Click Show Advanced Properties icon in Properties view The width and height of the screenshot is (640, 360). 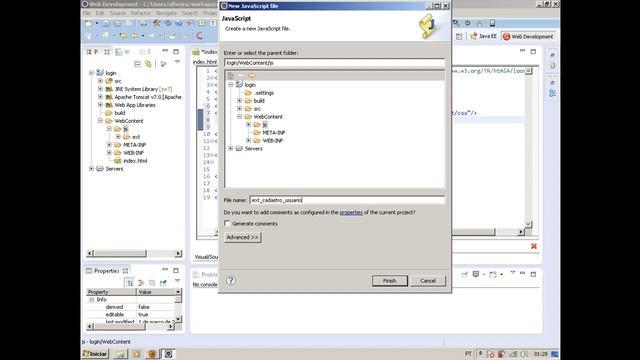point(141,282)
